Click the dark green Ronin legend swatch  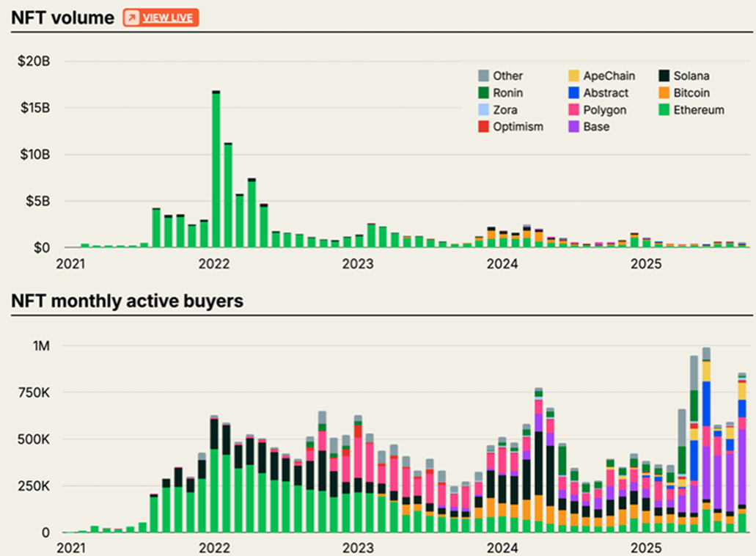pyautogui.click(x=482, y=93)
